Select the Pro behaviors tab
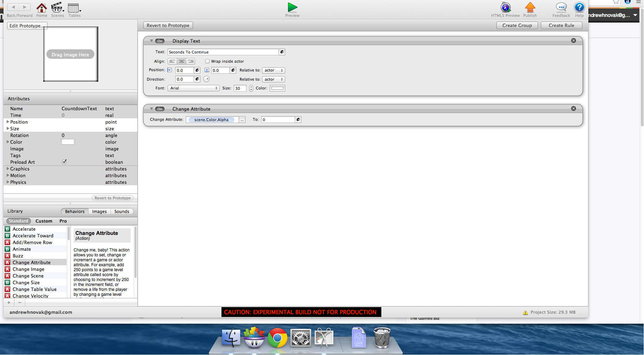The image size is (644, 355). [63, 221]
